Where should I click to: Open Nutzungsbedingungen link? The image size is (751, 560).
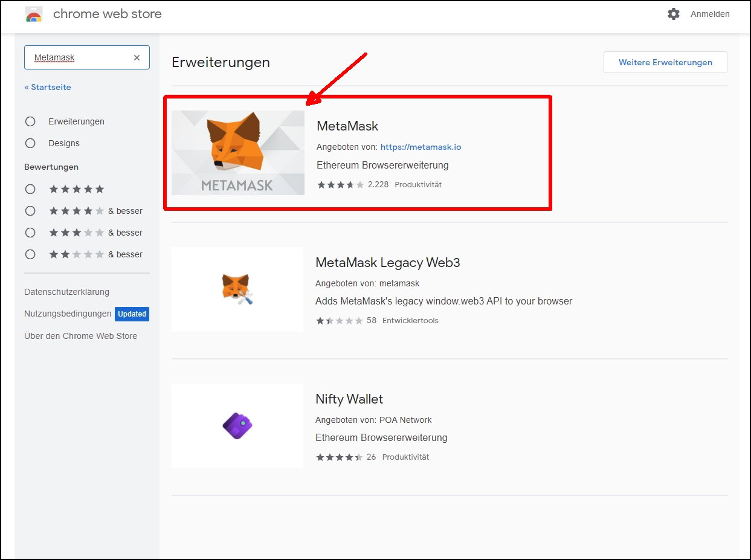68,314
